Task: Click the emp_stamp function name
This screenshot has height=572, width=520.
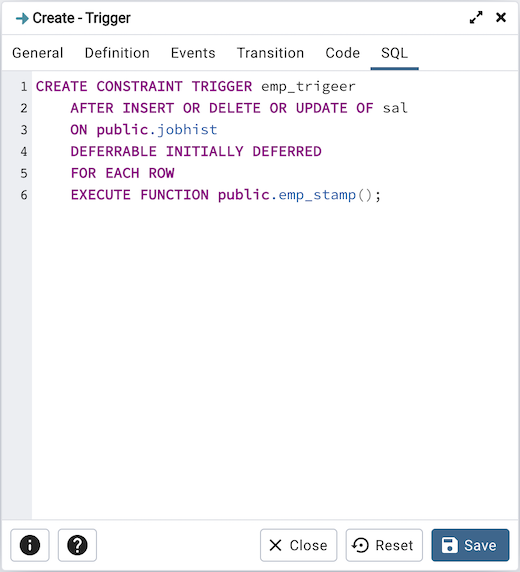Action: point(317,195)
